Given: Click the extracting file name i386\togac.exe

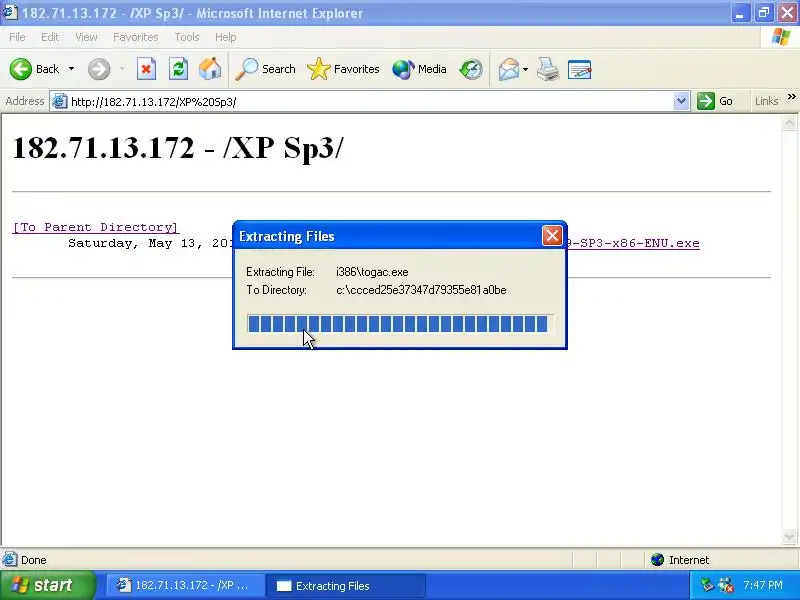Looking at the screenshot, I should pos(372,272).
